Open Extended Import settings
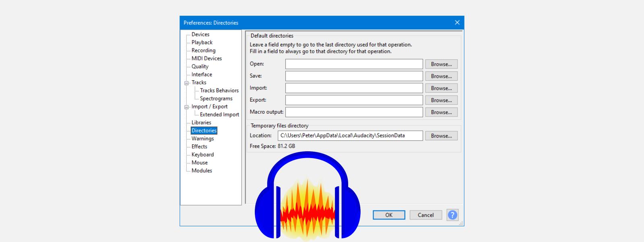The image size is (644, 242). click(219, 115)
